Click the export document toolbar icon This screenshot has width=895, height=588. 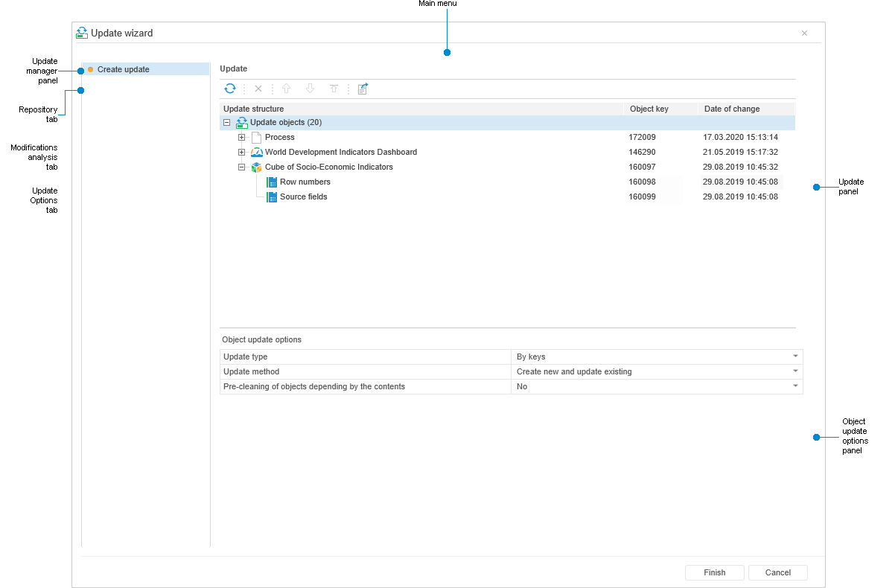(363, 89)
